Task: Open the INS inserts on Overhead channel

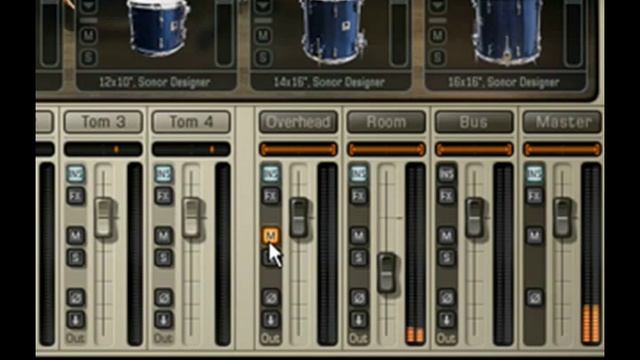Action: pos(271,174)
